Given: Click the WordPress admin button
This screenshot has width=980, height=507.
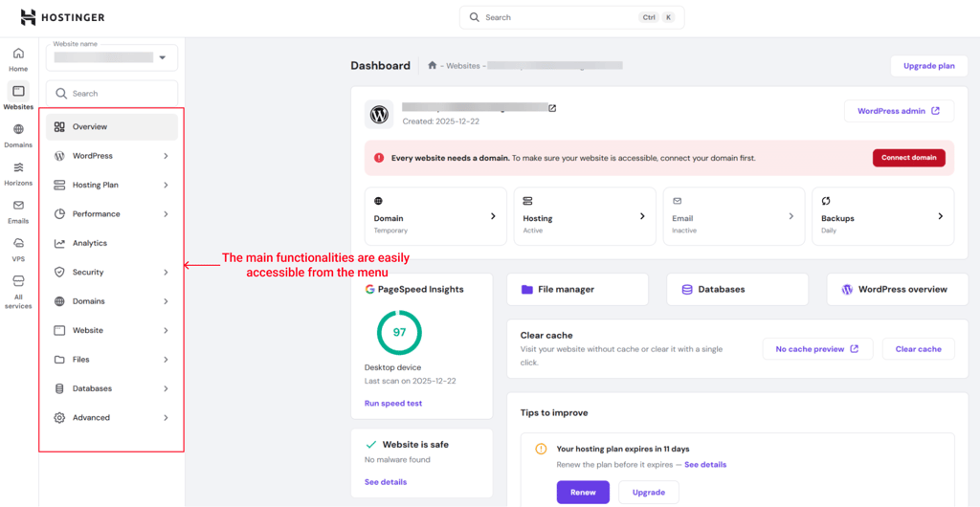Looking at the screenshot, I should pos(899,111).
